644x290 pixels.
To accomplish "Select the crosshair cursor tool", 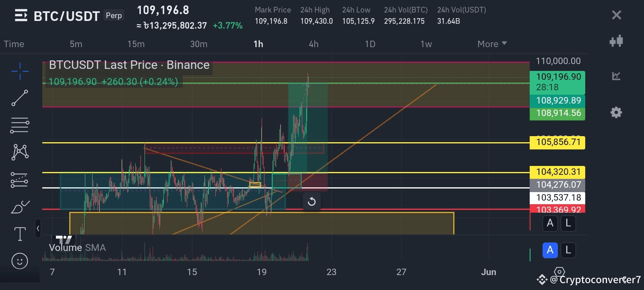I will 20,72.
